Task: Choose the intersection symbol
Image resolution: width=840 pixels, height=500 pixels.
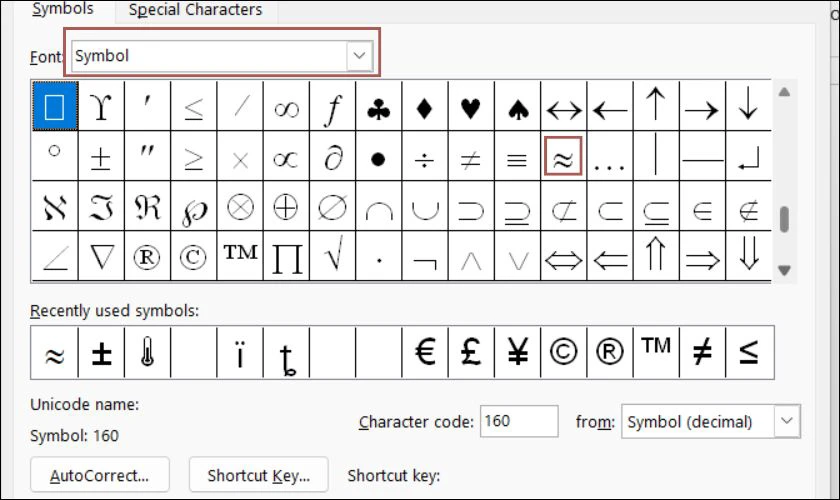Action: pyautogui.click(x=379, y=206)
